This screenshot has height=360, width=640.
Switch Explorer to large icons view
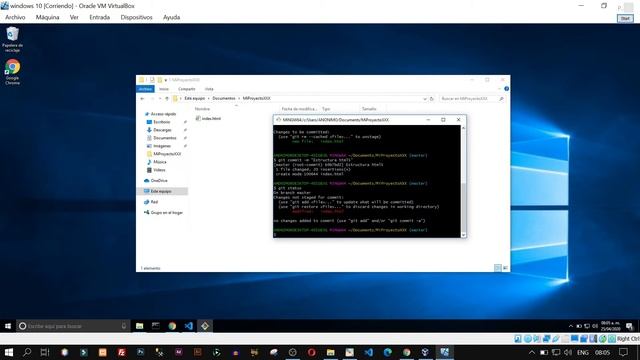click(x=505, y=268)
